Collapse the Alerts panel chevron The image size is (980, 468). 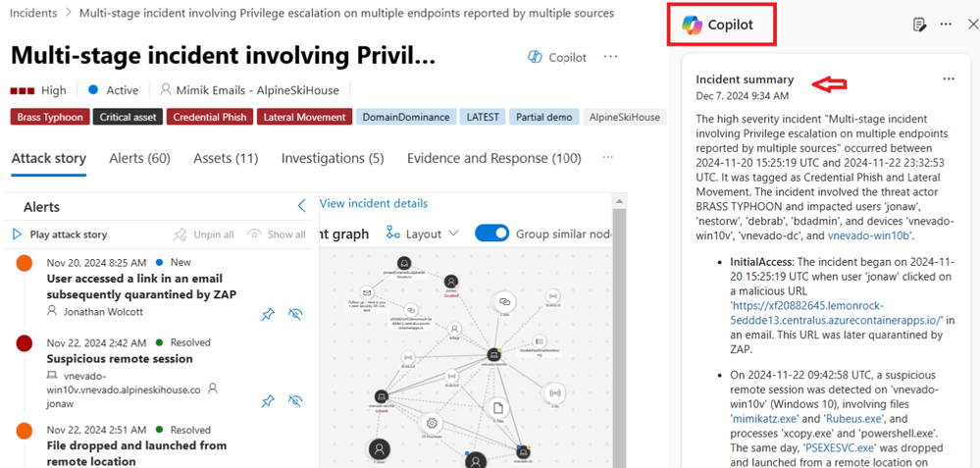(302, 206)
